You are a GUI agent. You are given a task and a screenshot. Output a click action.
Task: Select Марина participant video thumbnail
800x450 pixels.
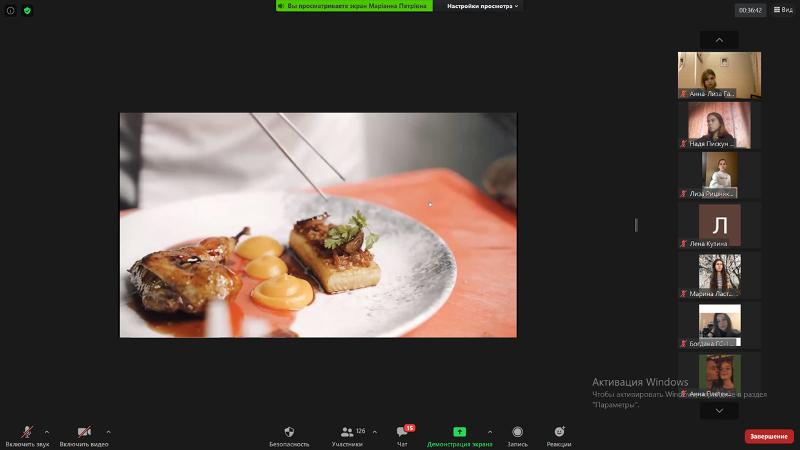click(x=719, y=275)
